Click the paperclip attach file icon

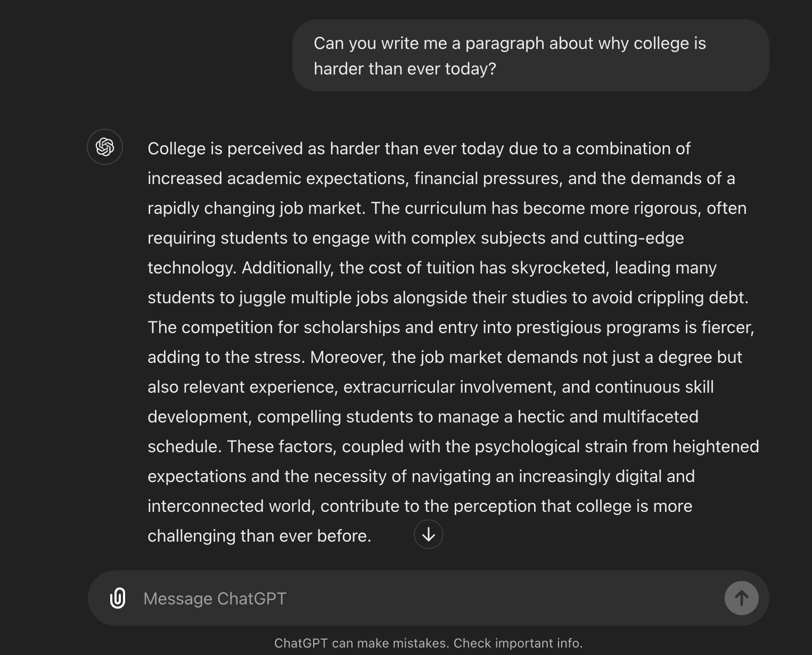[x=118, y=598]
